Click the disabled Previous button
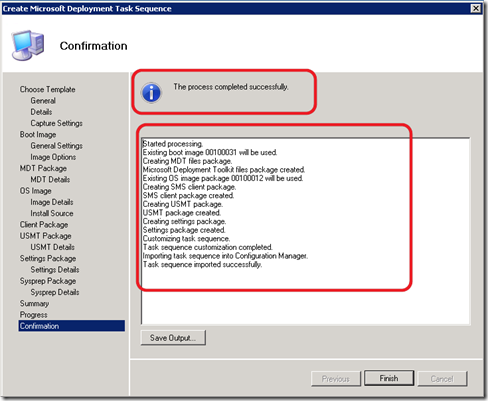 [x=336, y=379]
